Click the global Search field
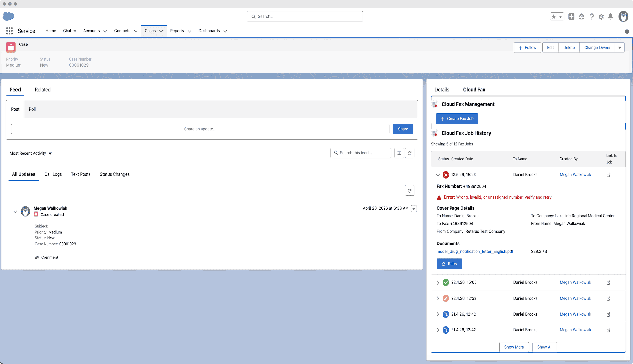Viewport: 633px width, 364px height. click(305, 17)
